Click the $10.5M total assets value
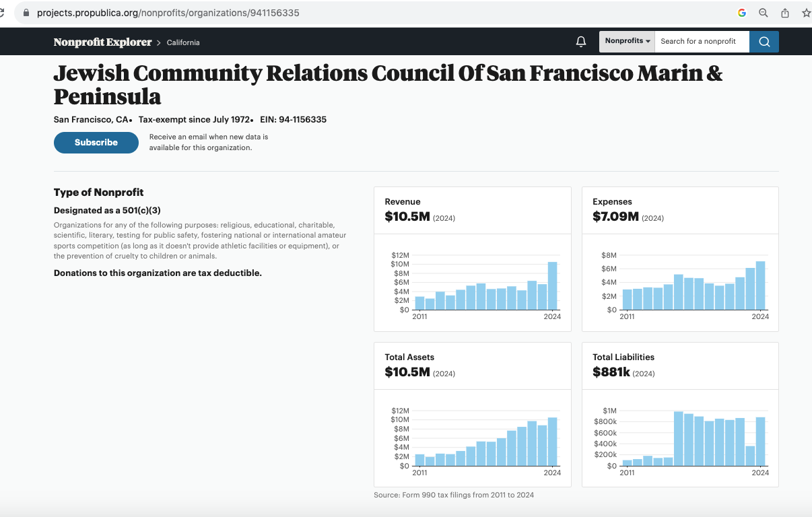 pyautogui.click(x=407, y=372)
